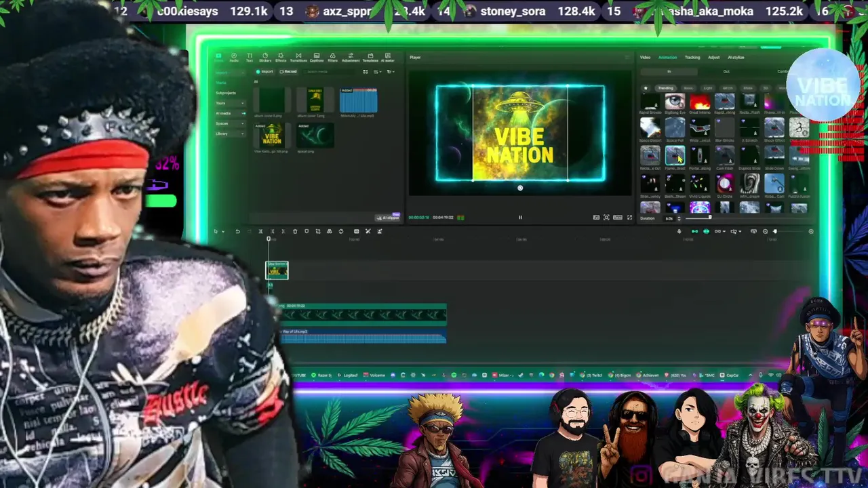Image resolution: width=868 pixels, height=488 pixels.
Task: Open the media filter dropdown
Action: point(391,72)
